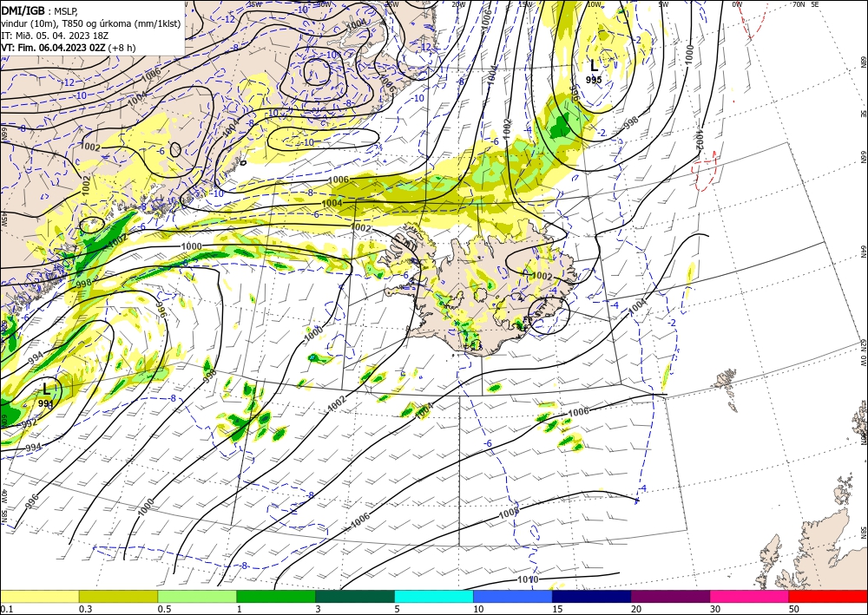Select the green 1 mm legend swatch
Viewport: 868px width, 615px height.
(276, 596)
